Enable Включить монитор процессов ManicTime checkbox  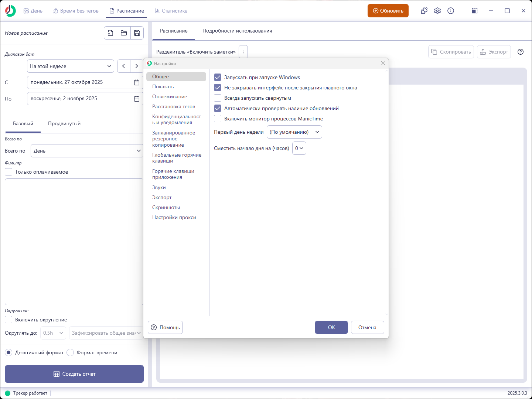click(x=218, y=119)
